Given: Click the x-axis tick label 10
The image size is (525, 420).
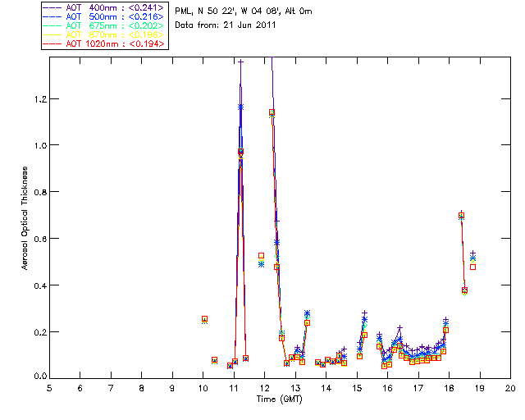Looking at the screenshot, I should point(203,388).
